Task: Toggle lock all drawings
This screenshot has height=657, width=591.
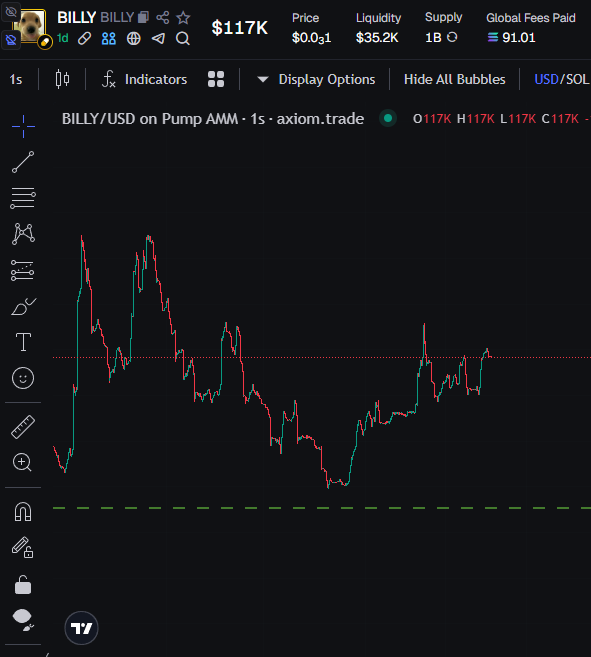Action: click(x=23, y=585)
